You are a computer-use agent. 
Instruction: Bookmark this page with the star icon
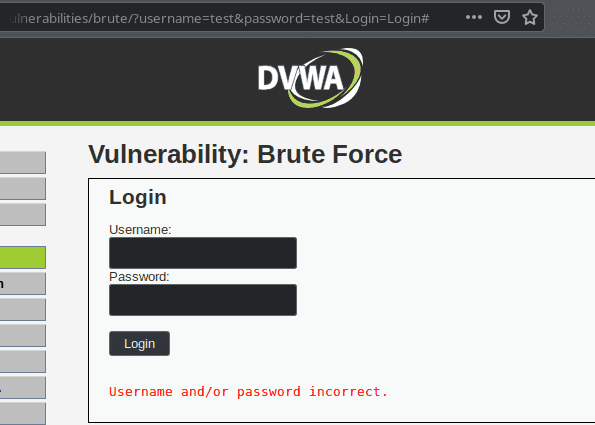(x=530, y=17)
